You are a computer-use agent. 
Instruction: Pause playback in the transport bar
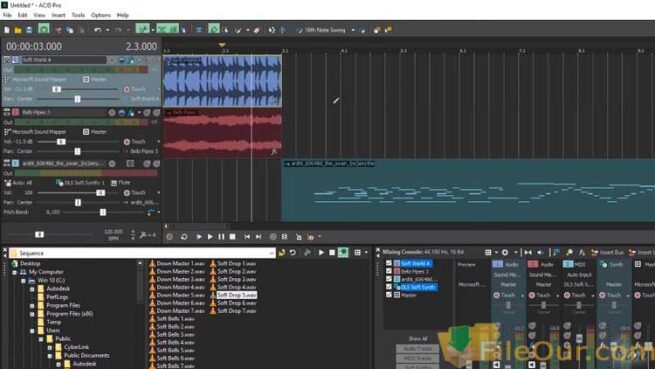221,237
